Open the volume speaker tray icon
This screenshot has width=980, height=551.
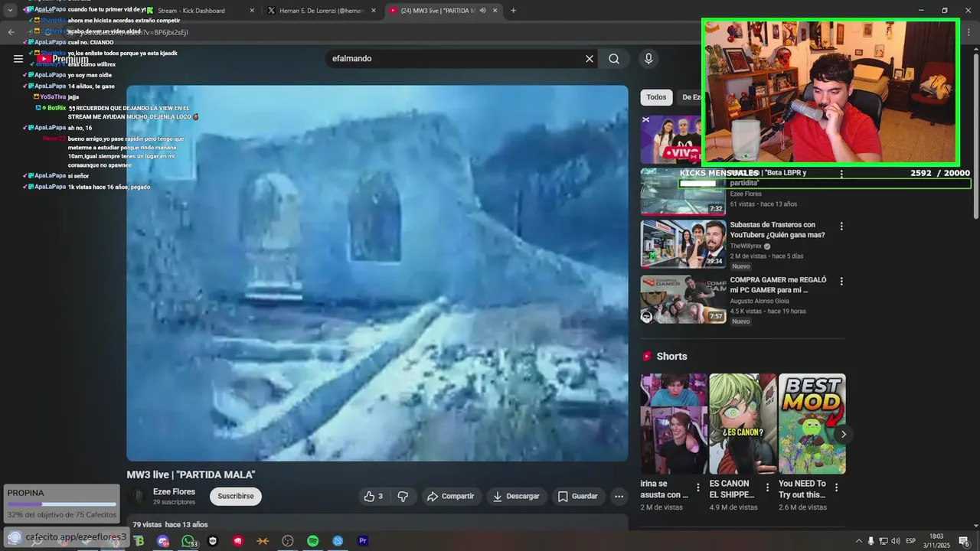pos(895,541)
